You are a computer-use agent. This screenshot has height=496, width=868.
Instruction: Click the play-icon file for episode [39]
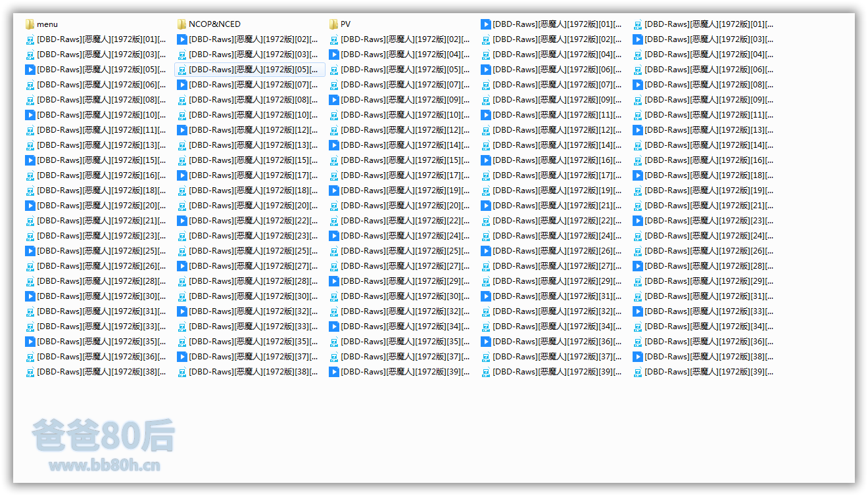click(400, 372)
